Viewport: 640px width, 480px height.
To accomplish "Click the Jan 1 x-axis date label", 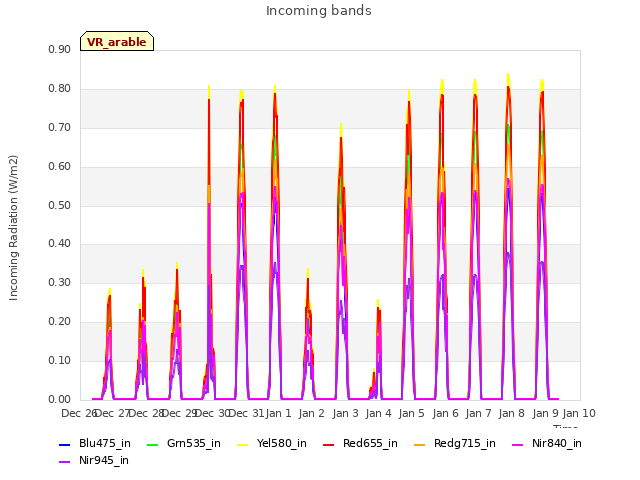I will tap(279, 413).
